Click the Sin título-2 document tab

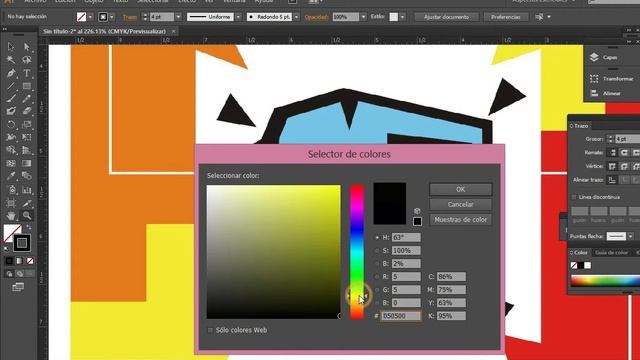pyautogui.click(x=105, y=31)
